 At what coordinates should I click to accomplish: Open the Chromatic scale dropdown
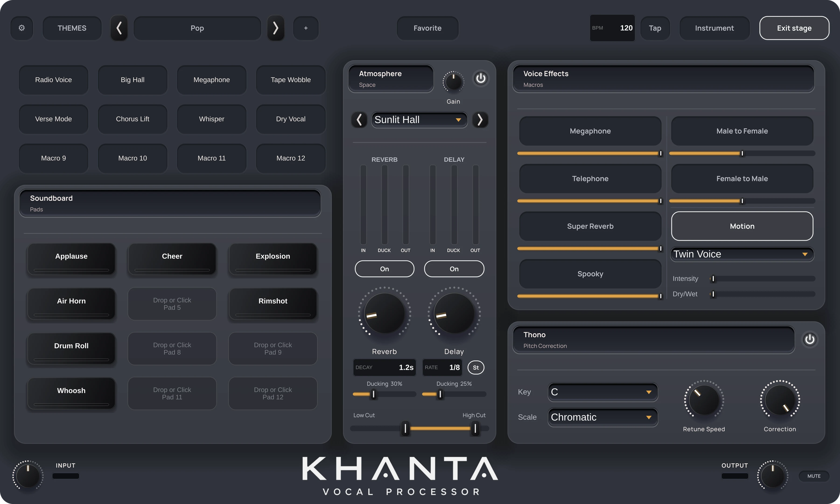pyautogui.click(x=603, y=417)
